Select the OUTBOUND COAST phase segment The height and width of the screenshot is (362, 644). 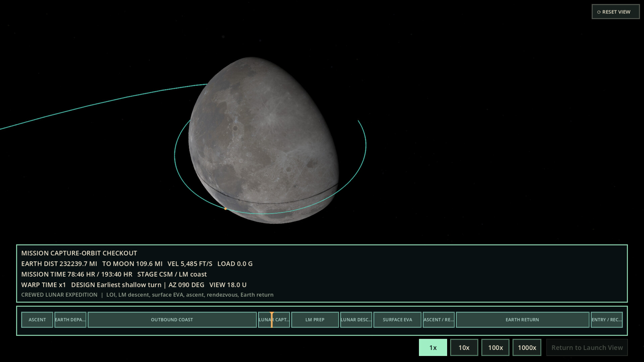click(172, 320)
